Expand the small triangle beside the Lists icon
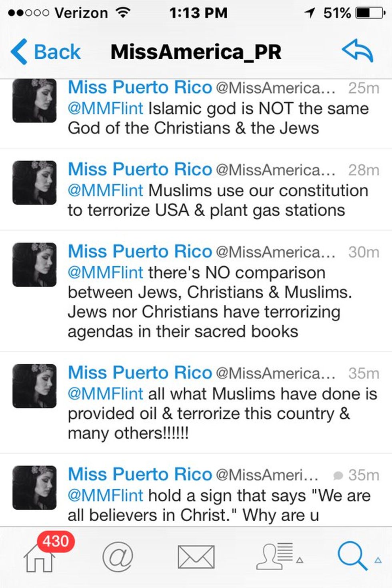 (300, 560)
